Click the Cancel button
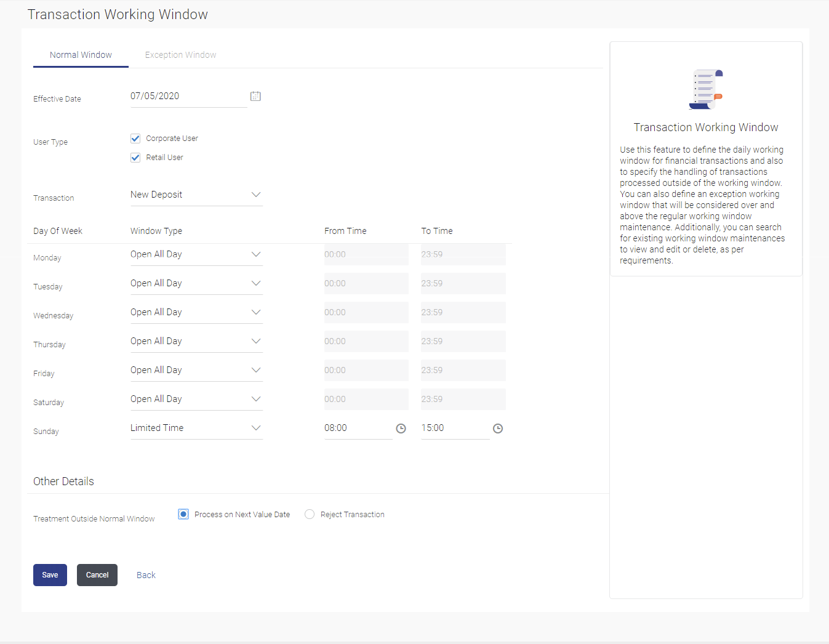Image resolution: width=829 pixels, height=644 pixels. click(x=97, y=575)
